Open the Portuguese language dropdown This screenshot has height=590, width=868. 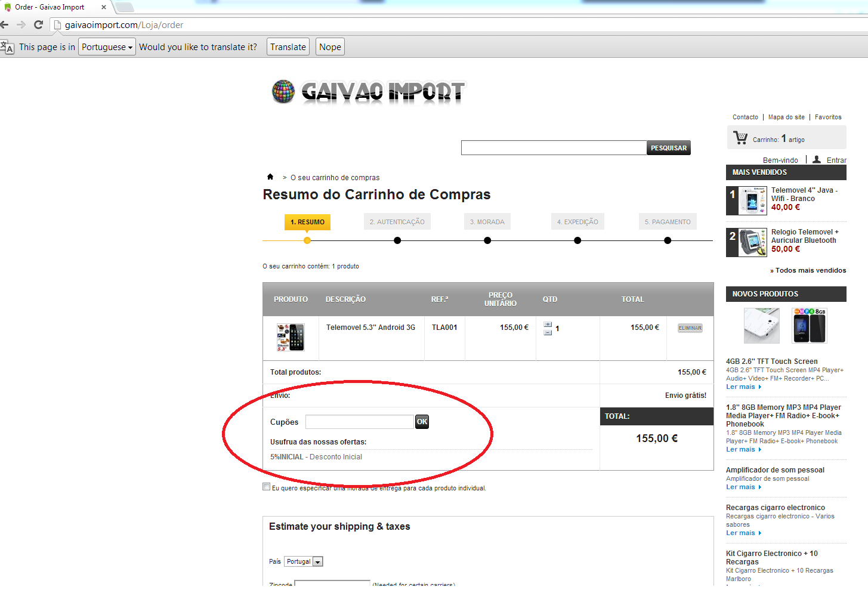[107, 47]
